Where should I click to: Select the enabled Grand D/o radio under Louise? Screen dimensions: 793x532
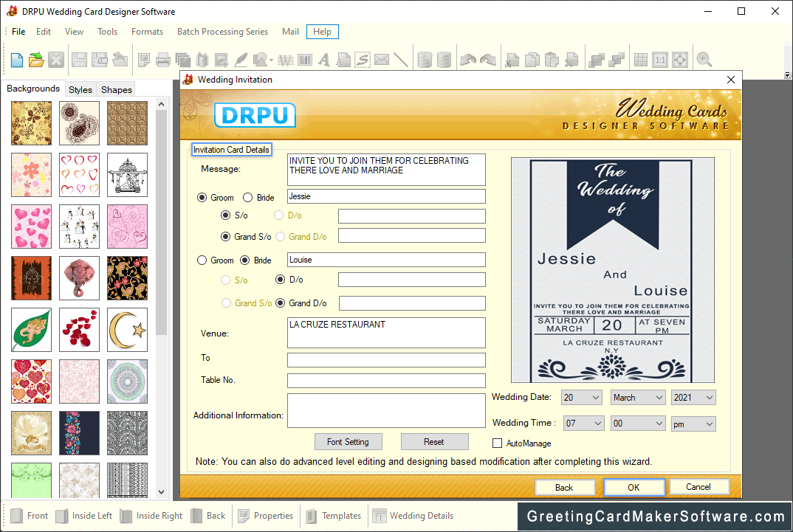[280, 303]
